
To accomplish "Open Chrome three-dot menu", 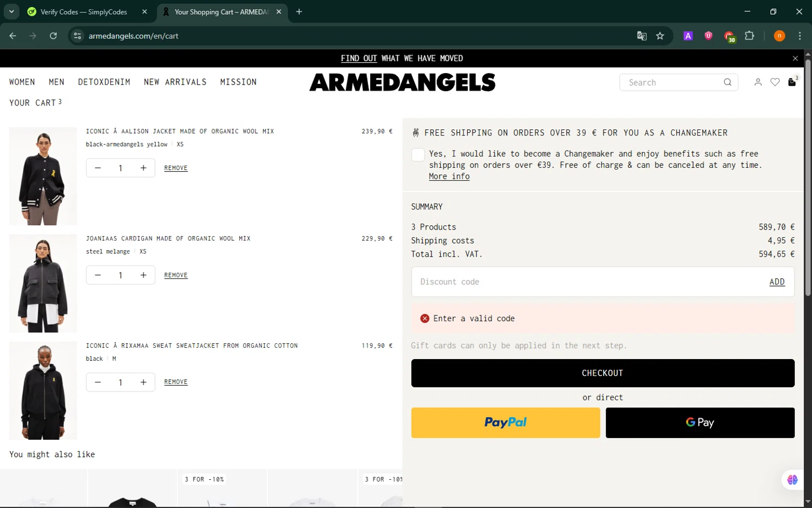I will tap(800, 36).
